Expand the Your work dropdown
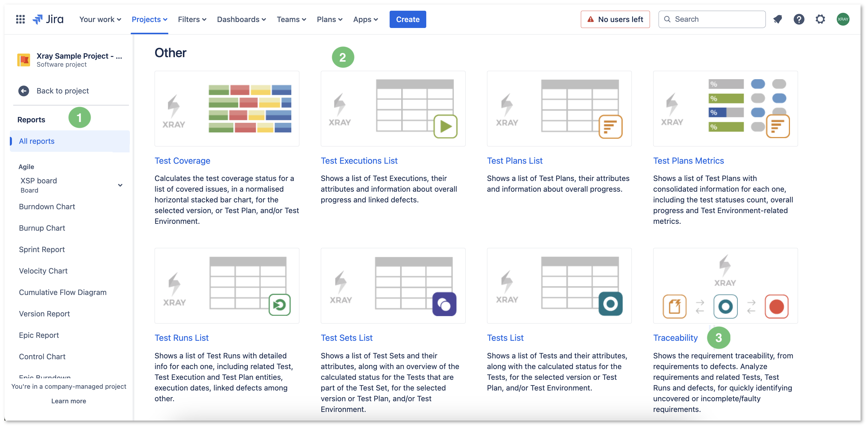 pos(100,20)
